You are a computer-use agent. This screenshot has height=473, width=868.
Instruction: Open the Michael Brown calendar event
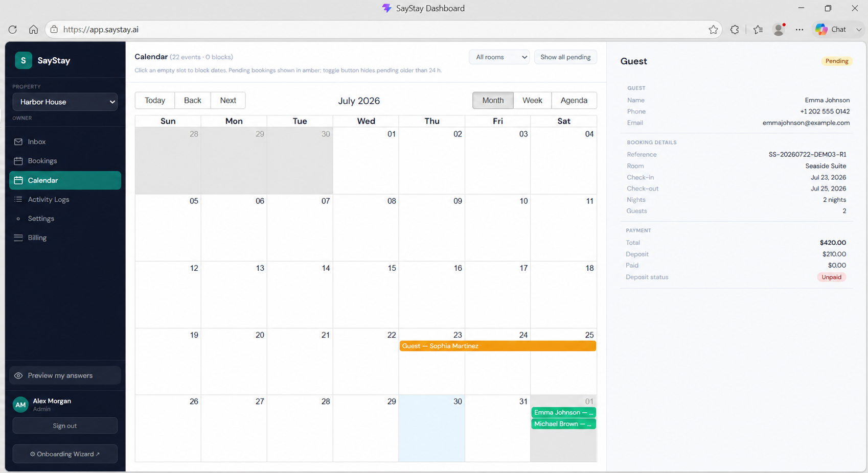[563, 424]
